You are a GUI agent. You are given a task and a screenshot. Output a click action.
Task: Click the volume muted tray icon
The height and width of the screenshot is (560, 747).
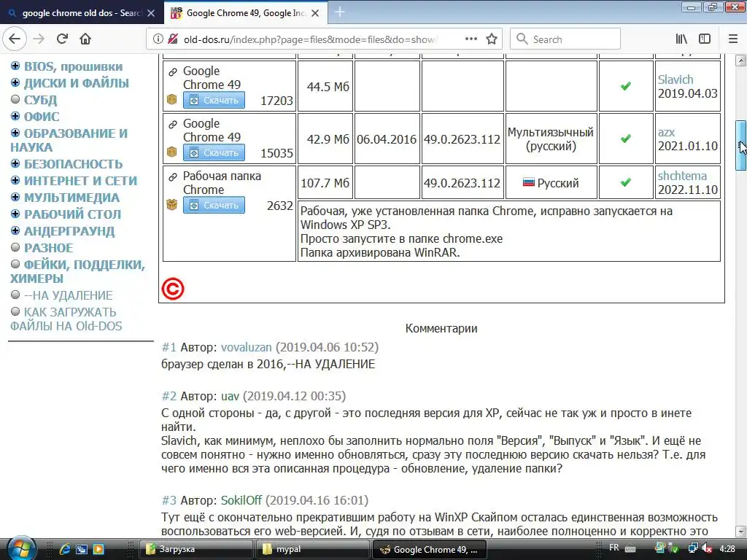pyautogui.click(x=707, y=549)
